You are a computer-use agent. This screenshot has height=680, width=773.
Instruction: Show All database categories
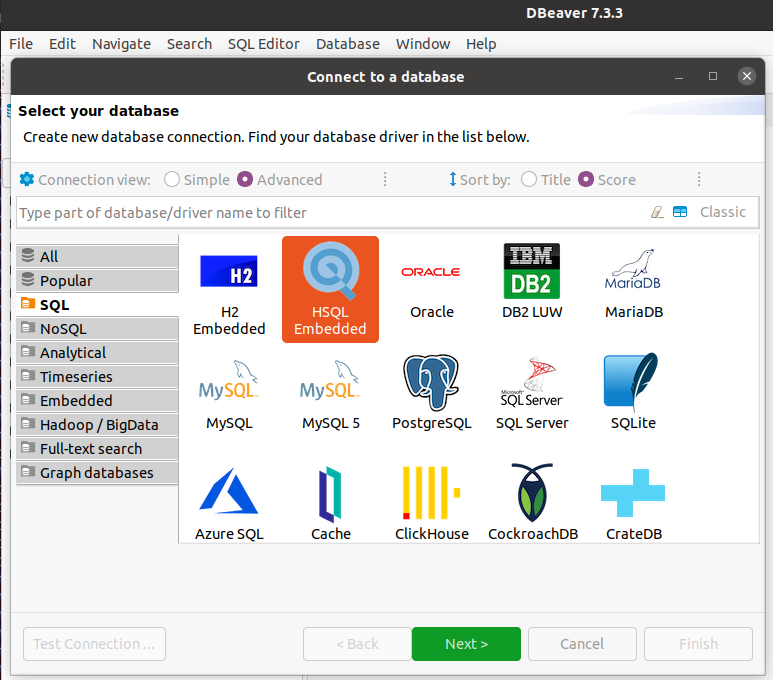click(97, 256)
